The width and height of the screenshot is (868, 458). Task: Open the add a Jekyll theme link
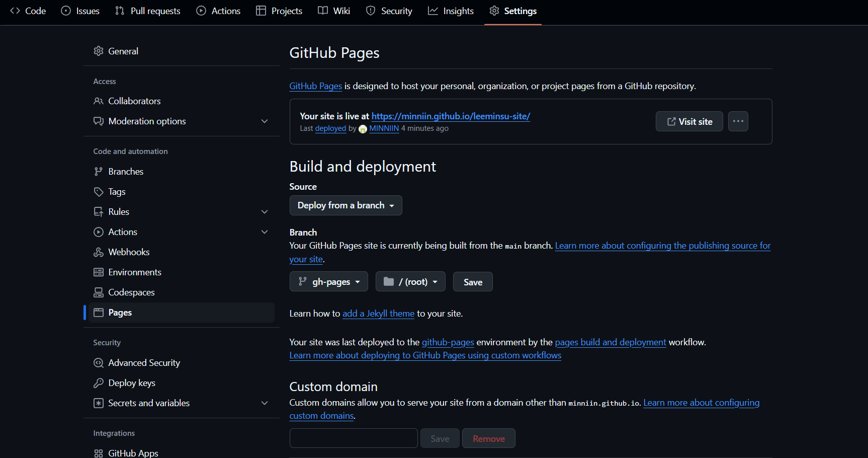[378, 314]
